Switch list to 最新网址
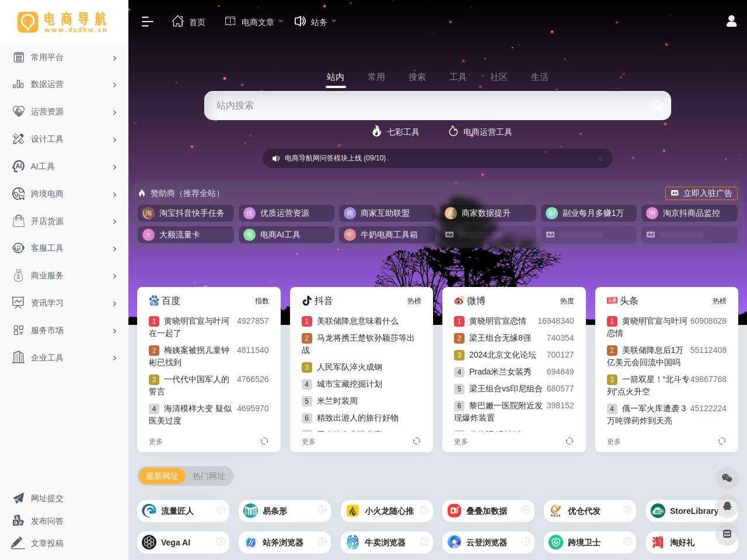This screenshot has width=747, height=560. tap(162, 476)
